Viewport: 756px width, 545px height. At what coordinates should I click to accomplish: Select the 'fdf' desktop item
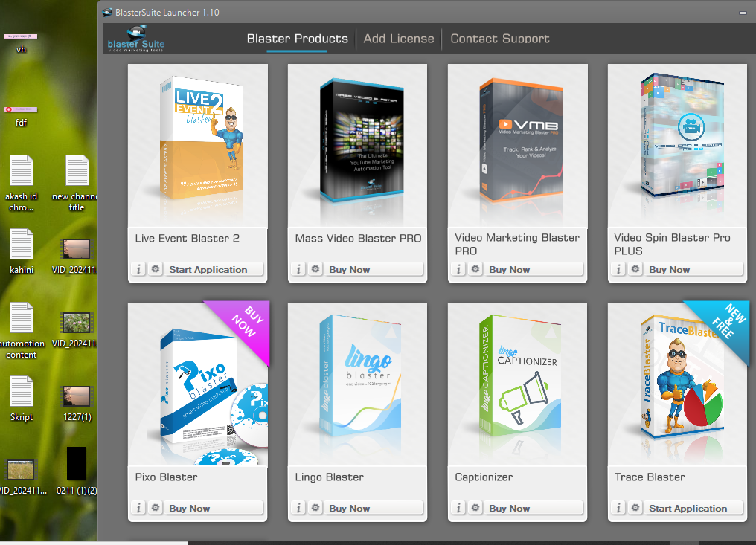pos(21,116)
